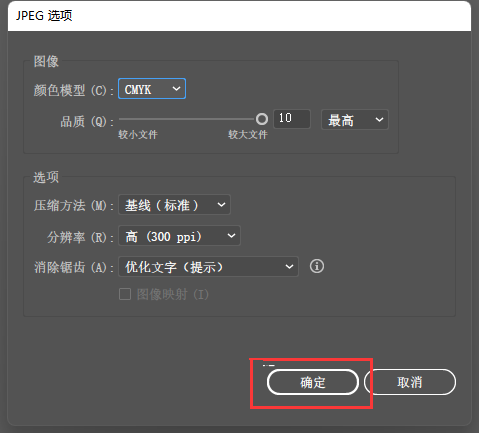Click the 压缩方法 (M) label
The height and width of the screenshot is (433, 479).
coord(73,205)
